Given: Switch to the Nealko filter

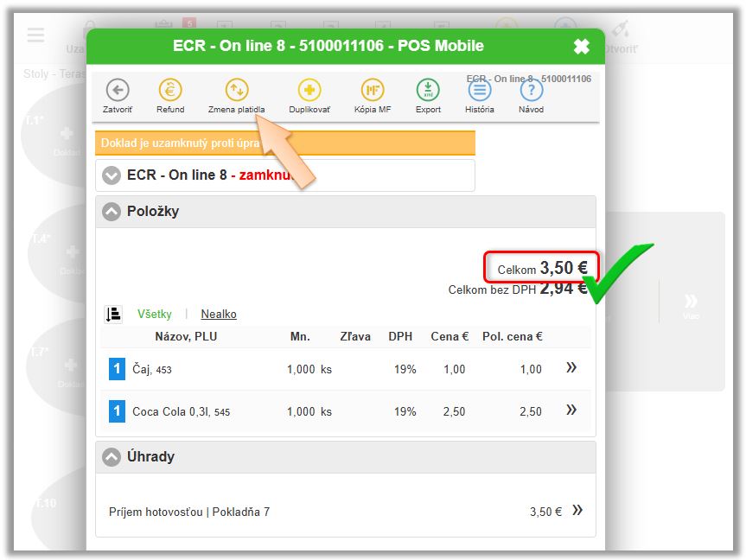Looking at the screenshot, I should click(219, 315).
